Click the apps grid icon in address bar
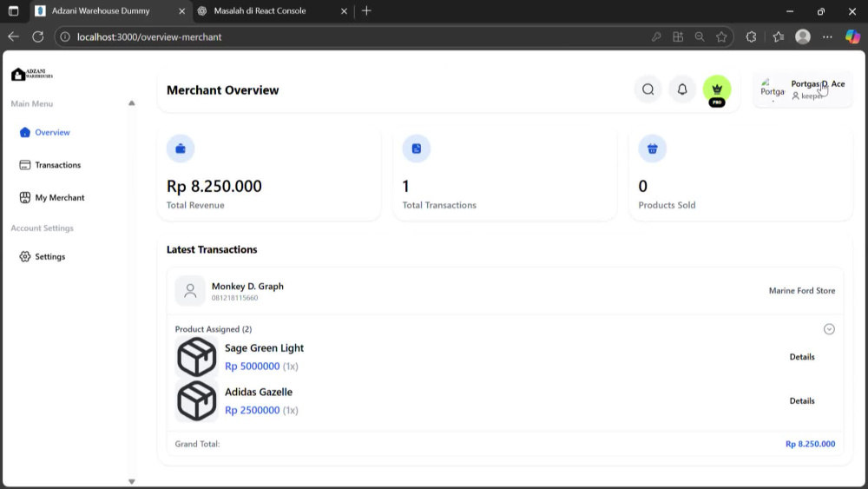This screenshot has height=489, width=868. tap(678, 37)
